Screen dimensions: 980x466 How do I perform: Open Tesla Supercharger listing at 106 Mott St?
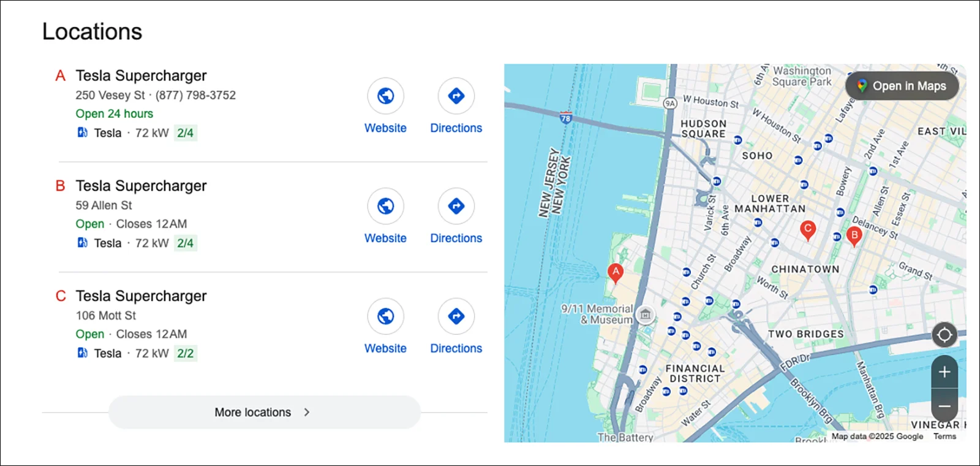click(x=141, y=296)
